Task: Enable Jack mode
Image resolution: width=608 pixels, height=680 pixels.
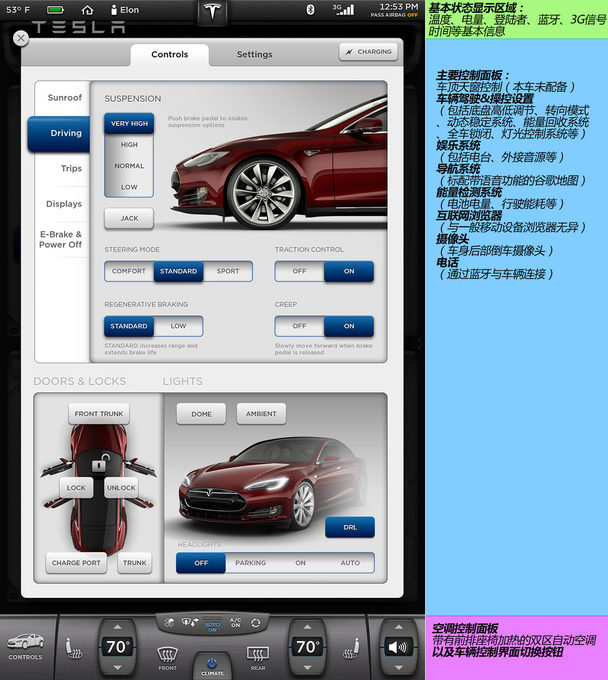Action: pos(129,219)
